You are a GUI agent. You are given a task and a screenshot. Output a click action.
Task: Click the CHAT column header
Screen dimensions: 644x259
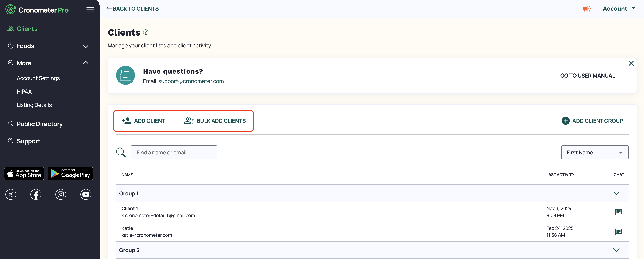pos(619,175)
